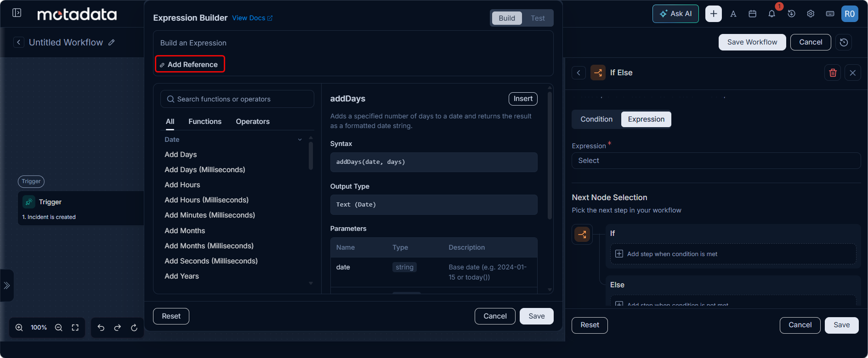Select Add Hours function

(182, 185)
